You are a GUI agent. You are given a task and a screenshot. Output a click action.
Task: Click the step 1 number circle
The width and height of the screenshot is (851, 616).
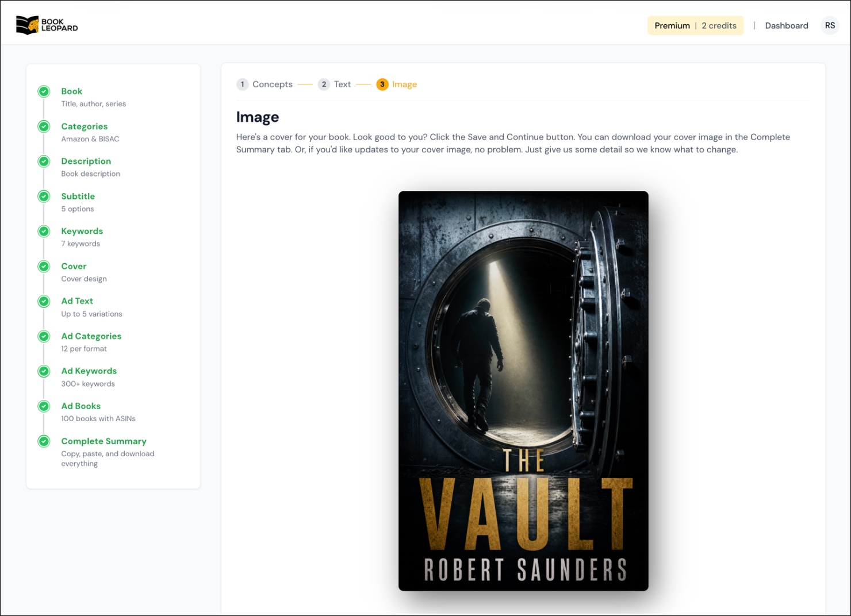click(x=243, y=84)
